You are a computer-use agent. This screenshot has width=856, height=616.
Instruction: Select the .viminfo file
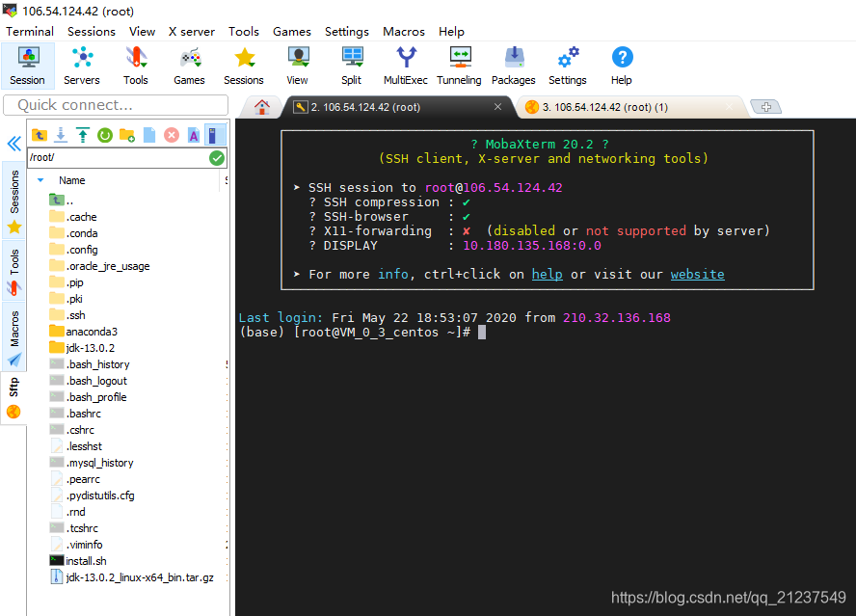(76, 545)
